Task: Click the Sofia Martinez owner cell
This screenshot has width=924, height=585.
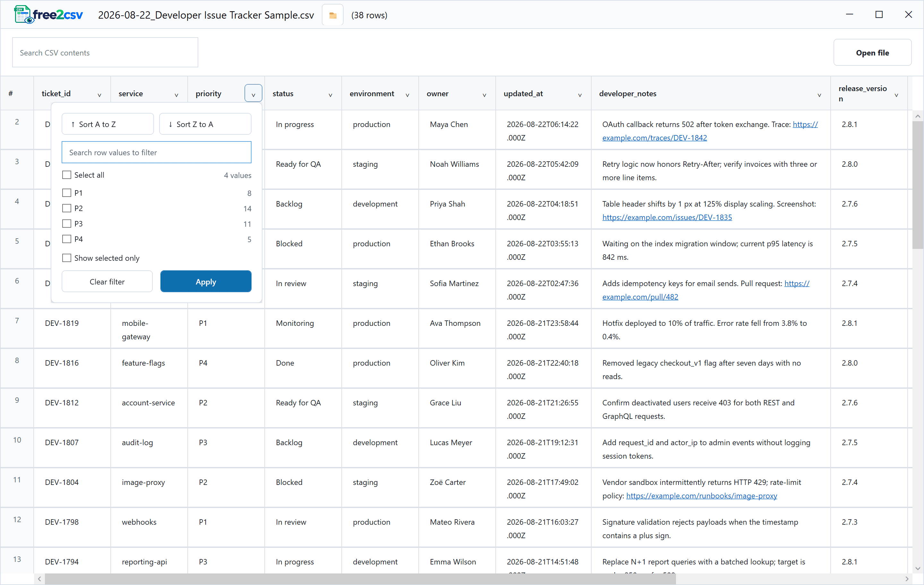Action: tap(457, 289)
